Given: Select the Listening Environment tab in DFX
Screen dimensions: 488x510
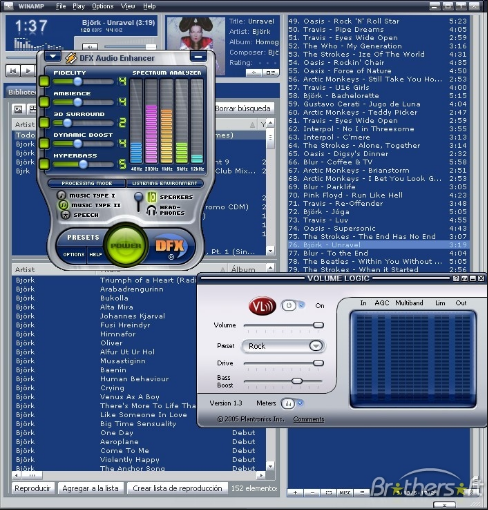Looking at the screenshot, I should point(164,183).
